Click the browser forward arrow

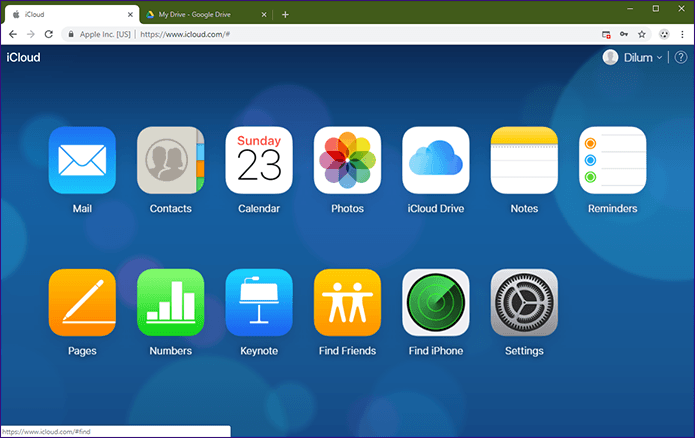(31, 34)
